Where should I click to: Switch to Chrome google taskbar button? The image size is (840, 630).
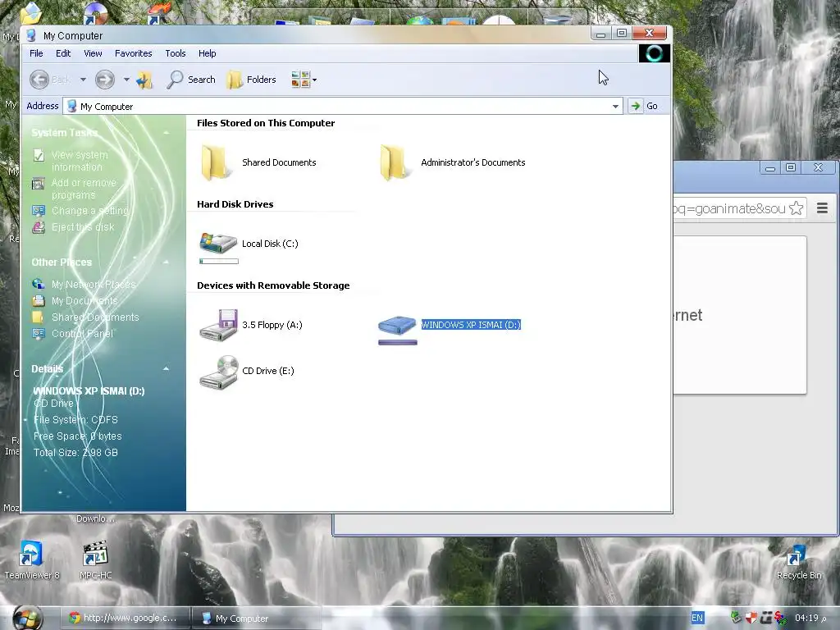click(125, 619)
